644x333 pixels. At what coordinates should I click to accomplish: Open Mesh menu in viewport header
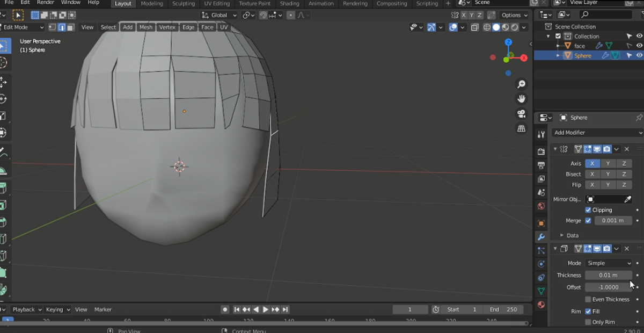(145, 27)
